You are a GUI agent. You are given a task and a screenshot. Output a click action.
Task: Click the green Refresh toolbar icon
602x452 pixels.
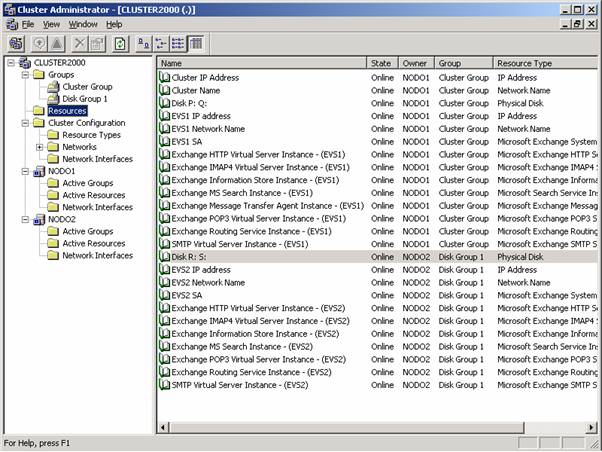point(120,43)
